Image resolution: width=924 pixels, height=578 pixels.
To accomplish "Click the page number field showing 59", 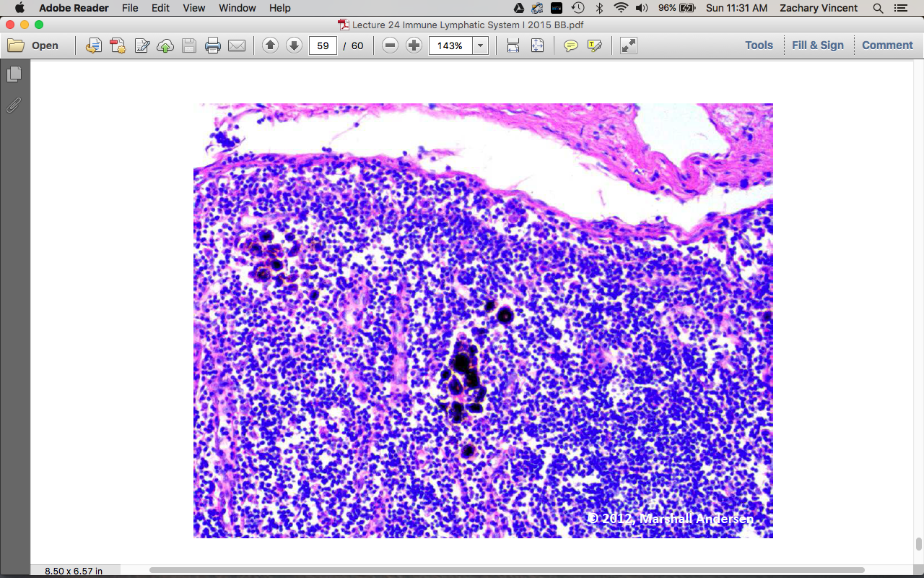I will [x=323, y=46].
